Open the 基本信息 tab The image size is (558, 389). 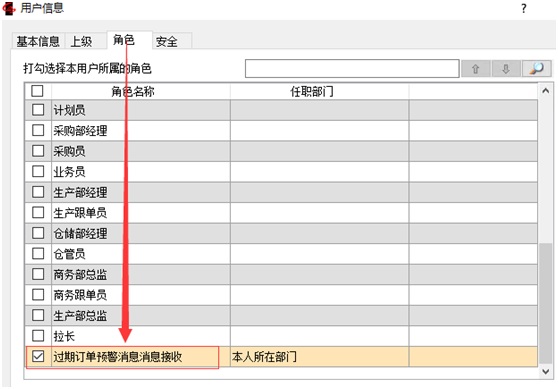coord(38,41)
